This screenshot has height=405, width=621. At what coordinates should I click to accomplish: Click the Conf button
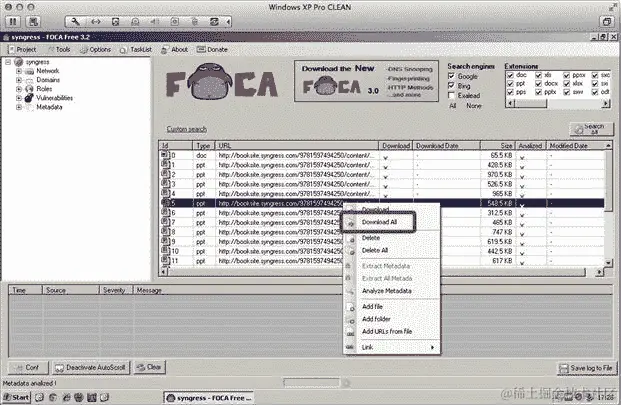(x=28, y=367)
